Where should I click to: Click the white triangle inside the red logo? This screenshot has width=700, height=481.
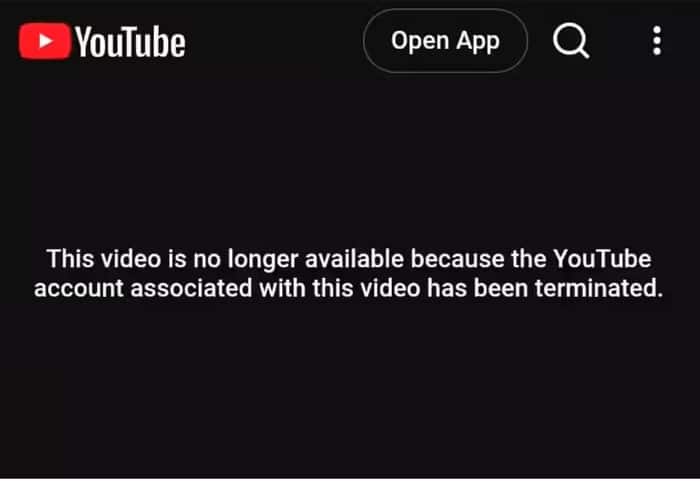[x=46, y=41]
